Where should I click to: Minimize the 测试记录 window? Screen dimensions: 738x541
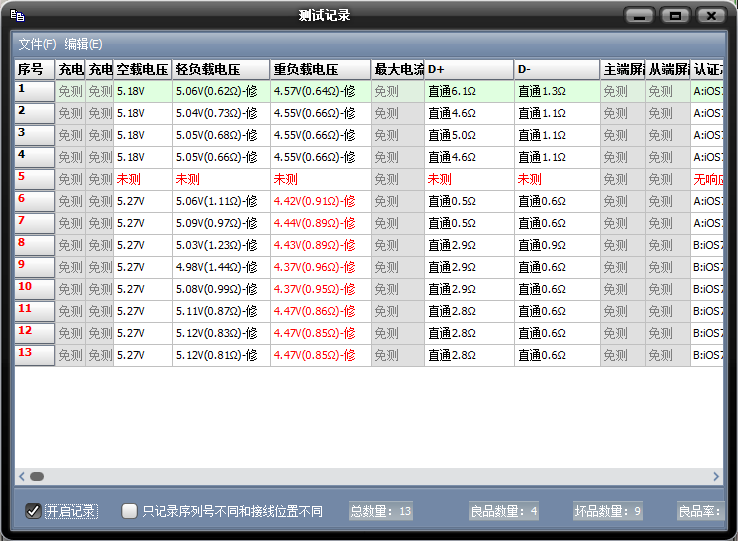[x=640, y=16]
